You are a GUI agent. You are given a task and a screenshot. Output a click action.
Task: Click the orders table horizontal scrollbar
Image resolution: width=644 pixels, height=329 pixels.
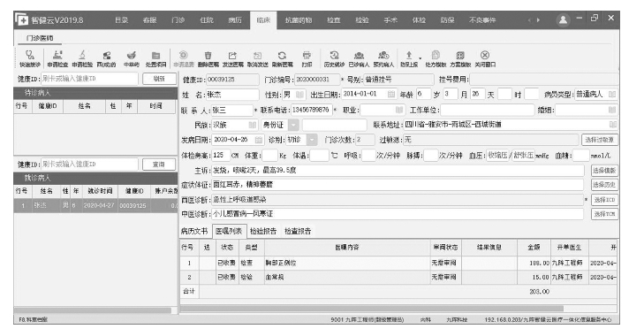(x=372, y=309)
